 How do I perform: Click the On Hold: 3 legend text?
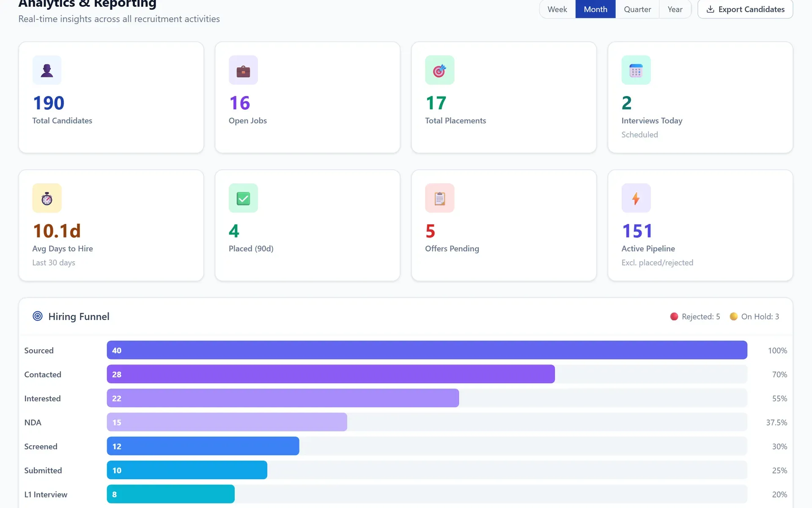pos(760,317)
